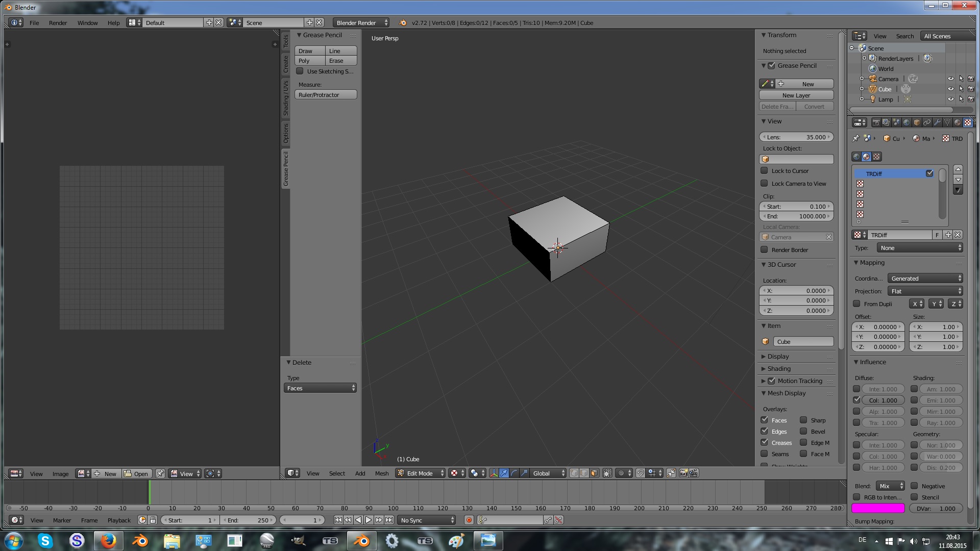Open the World properties globe tab
Viewport: 980px width, 551px height.
click(906, 122)
